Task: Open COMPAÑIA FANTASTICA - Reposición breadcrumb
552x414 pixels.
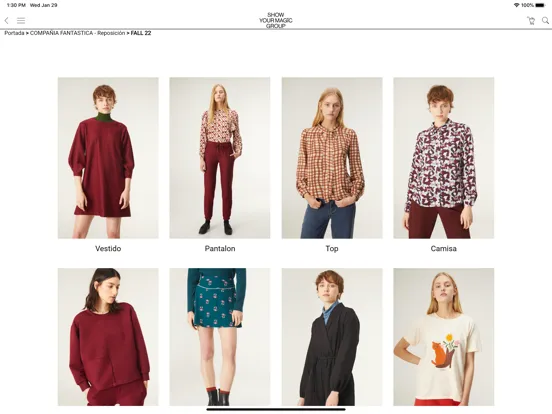Action: tap(77, 33)
